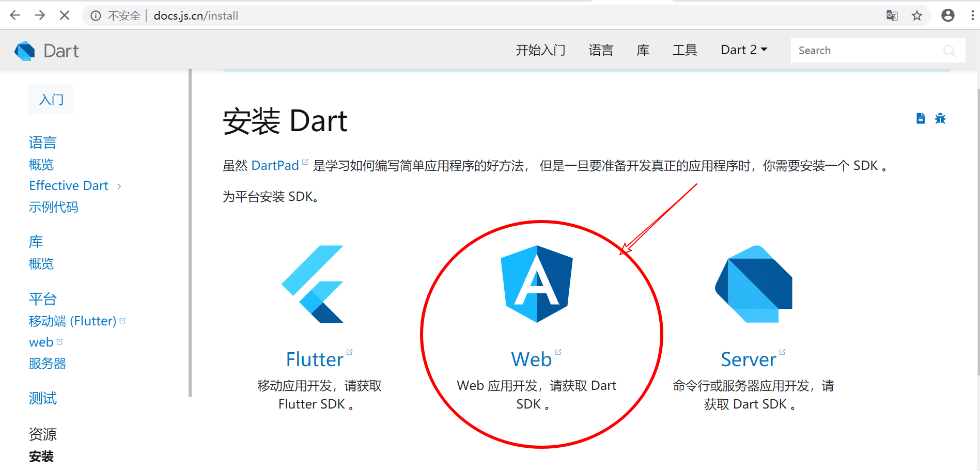Open 平台 section in sidebar
Image resolution: width=980 pixels, height=471 pixels.
point(43,299)
